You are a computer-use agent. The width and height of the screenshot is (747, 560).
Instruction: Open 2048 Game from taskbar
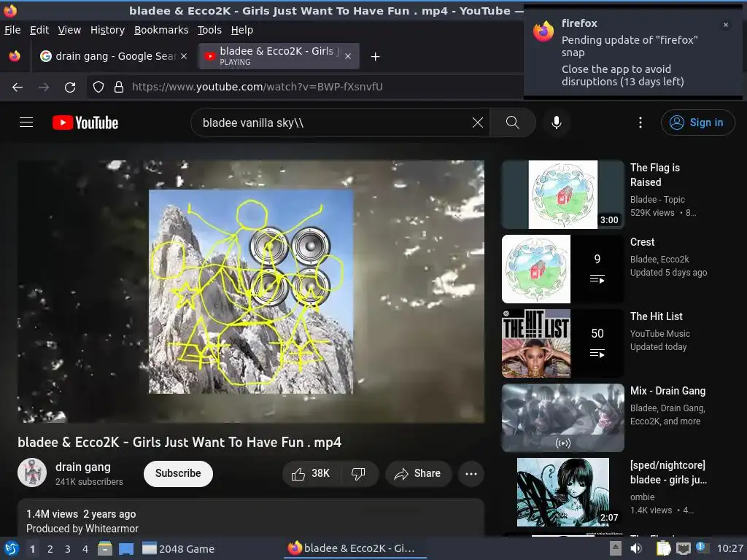pos(179,548)
